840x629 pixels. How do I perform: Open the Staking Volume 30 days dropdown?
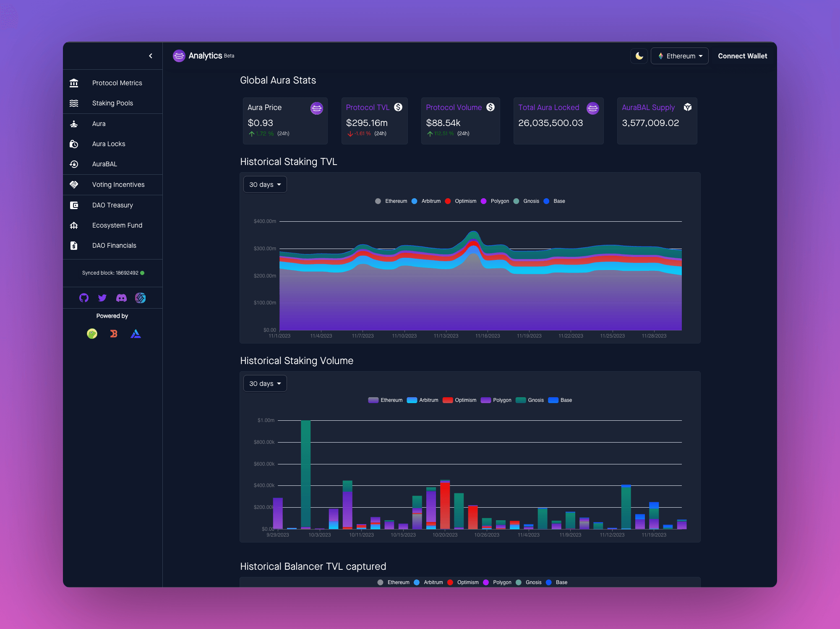tap(265, 384)
